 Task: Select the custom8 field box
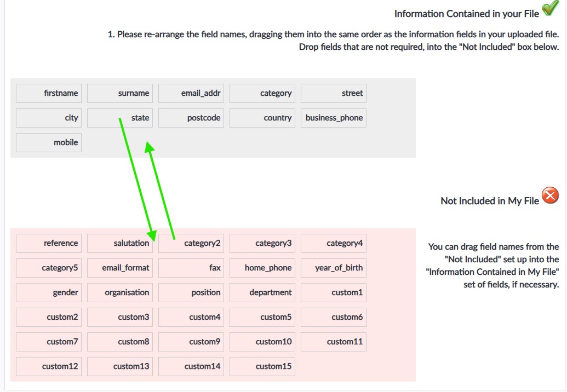(120, 342)
